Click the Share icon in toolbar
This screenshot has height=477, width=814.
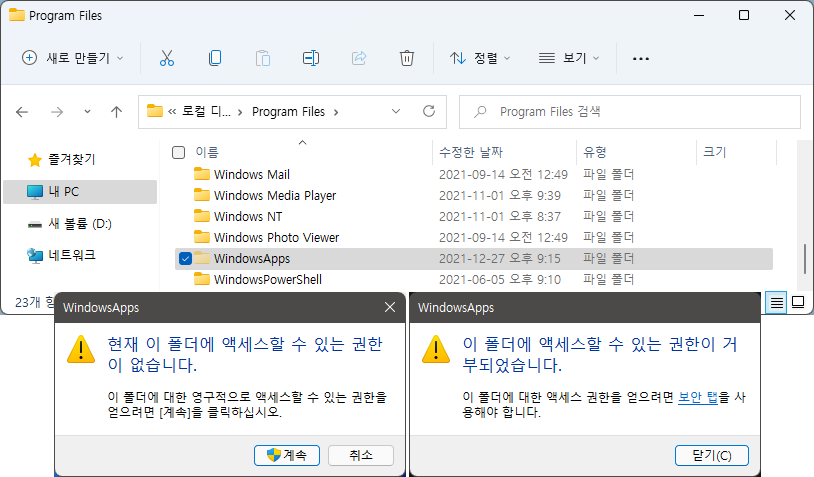point(359,58)
